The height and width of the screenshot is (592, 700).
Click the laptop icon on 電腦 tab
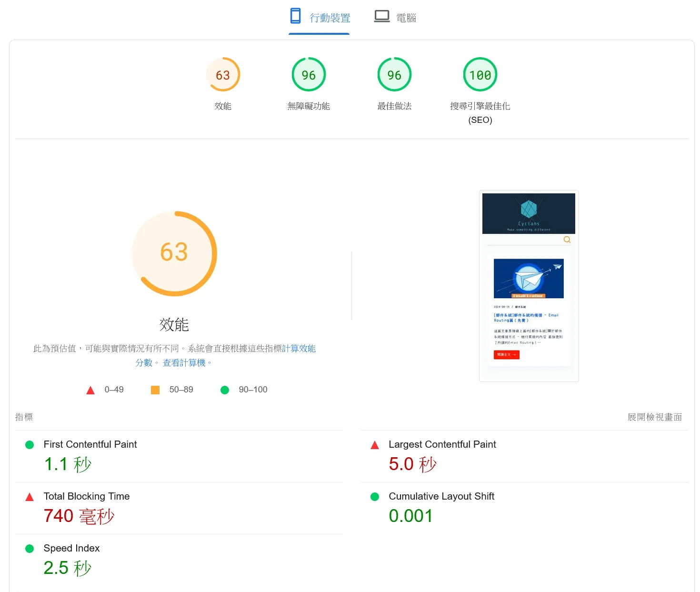tap(381, 15)
